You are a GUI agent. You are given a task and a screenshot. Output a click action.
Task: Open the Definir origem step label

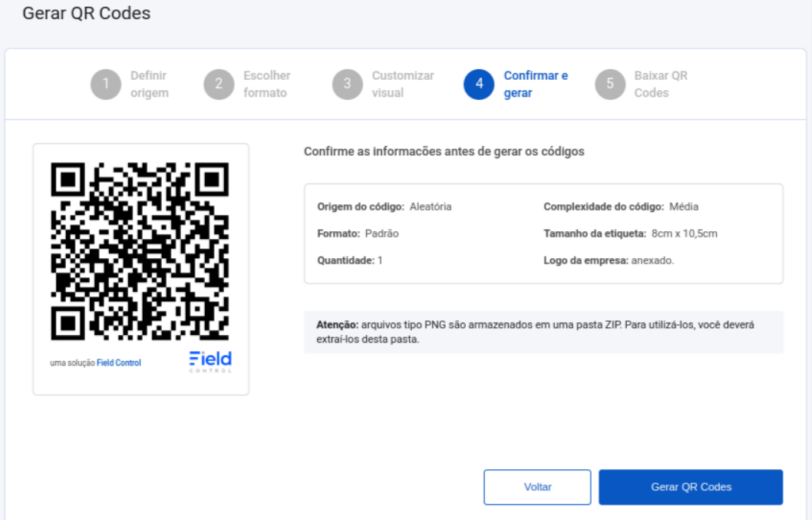pos(149,84)
